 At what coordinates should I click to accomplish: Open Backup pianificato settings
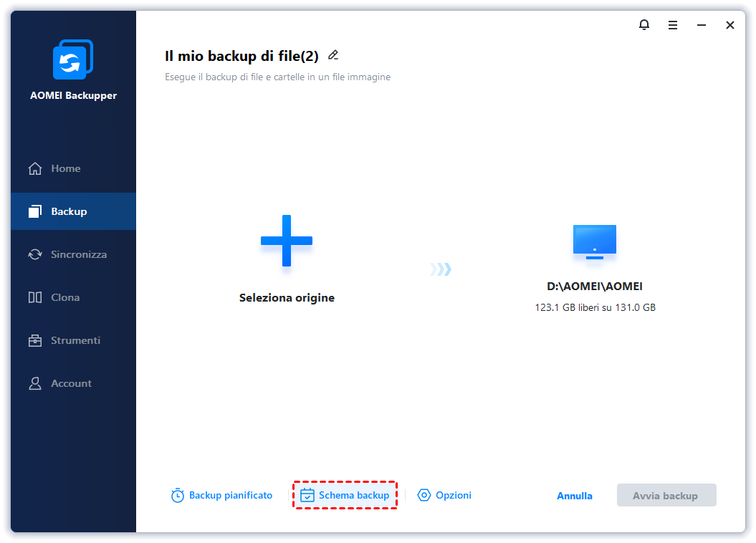[x=221, y=495]
